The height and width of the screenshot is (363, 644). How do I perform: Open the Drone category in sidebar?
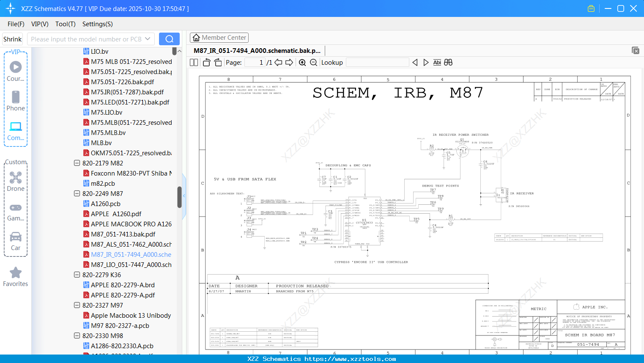[16, 181]
